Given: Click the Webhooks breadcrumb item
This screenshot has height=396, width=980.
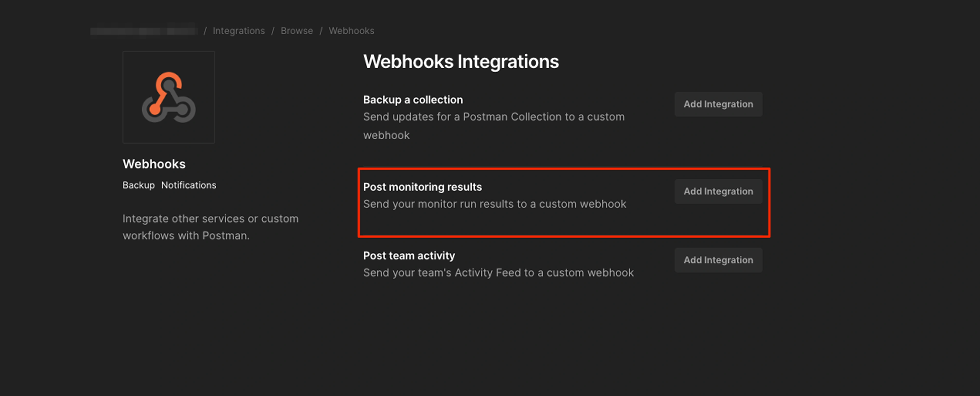Looking at the screenshot, I should pyautogui.click(x=351, y=31).
